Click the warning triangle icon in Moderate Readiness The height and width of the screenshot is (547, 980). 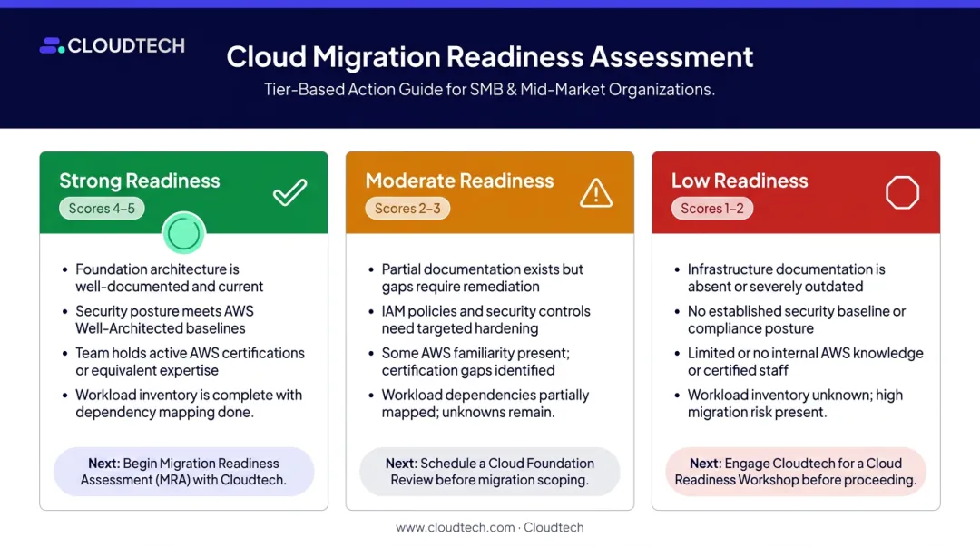pyautogui.click(x=595, y=192)
